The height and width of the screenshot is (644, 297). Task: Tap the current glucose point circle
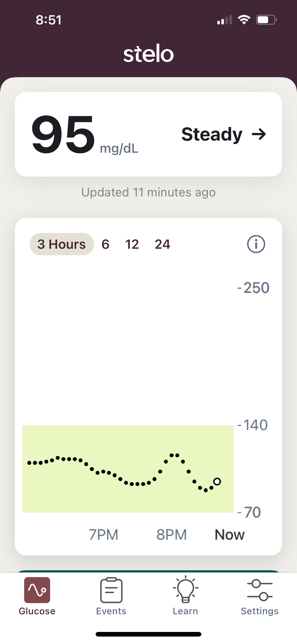tap(217, 481)
